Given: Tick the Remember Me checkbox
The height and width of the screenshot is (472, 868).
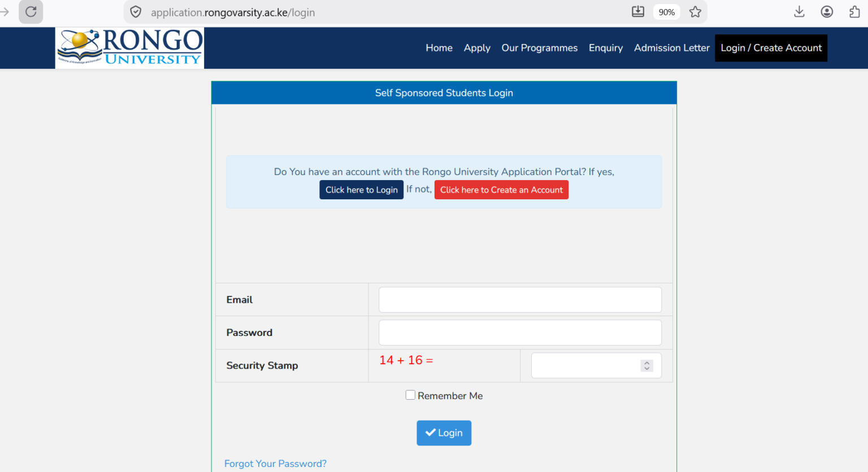Looking at the screenshot, I should (410, 395).
